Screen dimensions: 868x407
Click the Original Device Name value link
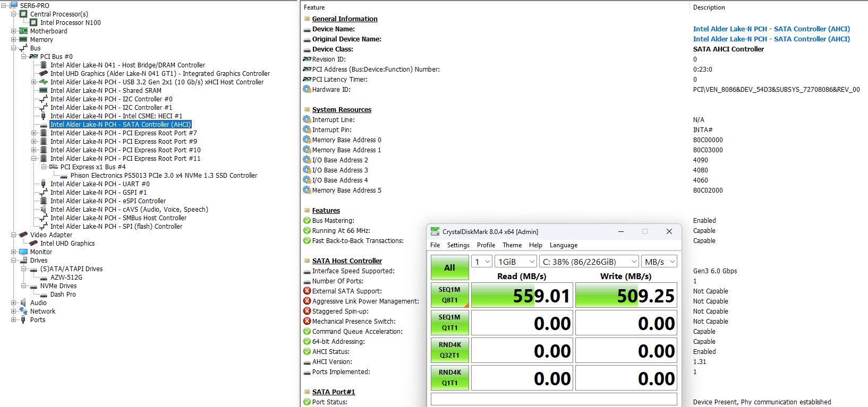(771, 39)
